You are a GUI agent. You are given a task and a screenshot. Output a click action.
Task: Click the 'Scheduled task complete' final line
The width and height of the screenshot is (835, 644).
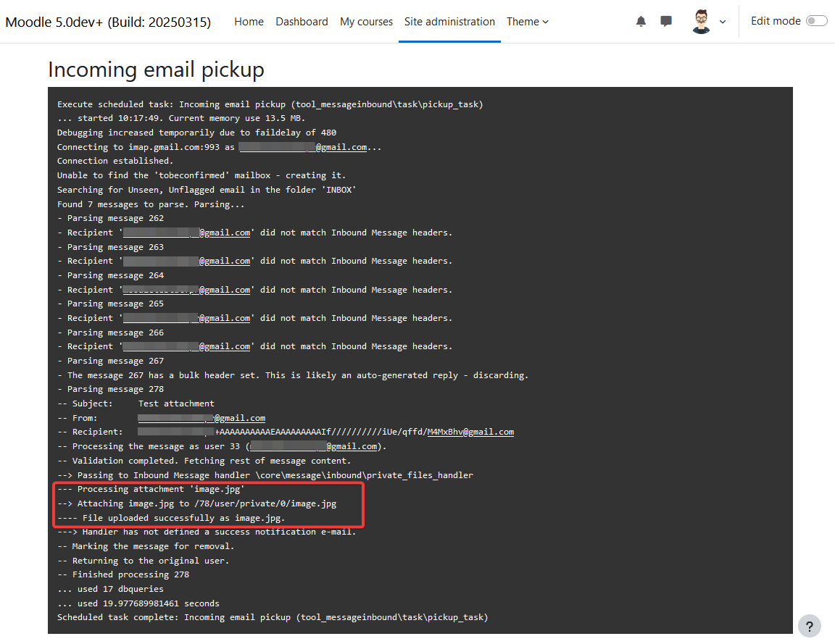coord(272,617)
